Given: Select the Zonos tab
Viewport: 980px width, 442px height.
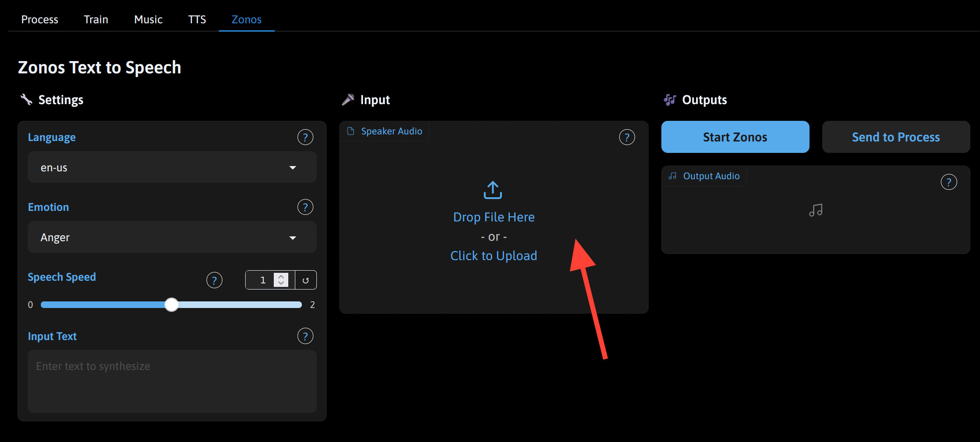Looking at the screenshot, I should click(x=247, y=19).
